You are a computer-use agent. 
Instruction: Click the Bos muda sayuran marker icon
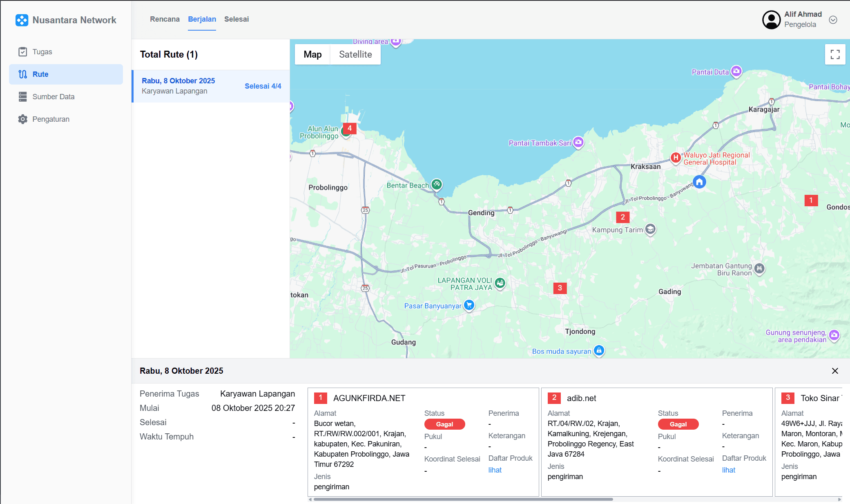[x=599, y=350]
